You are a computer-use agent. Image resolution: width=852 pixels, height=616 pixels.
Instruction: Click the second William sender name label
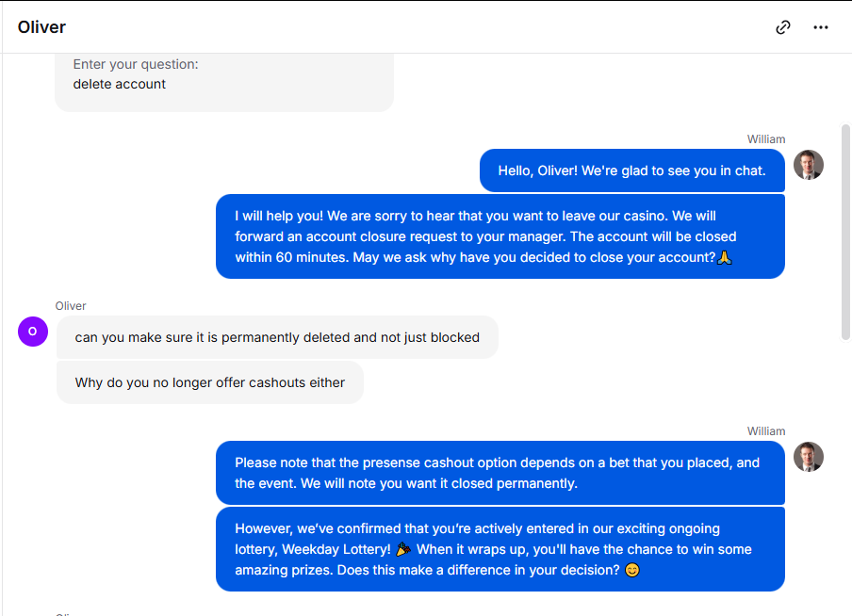(x=765, y=431)
